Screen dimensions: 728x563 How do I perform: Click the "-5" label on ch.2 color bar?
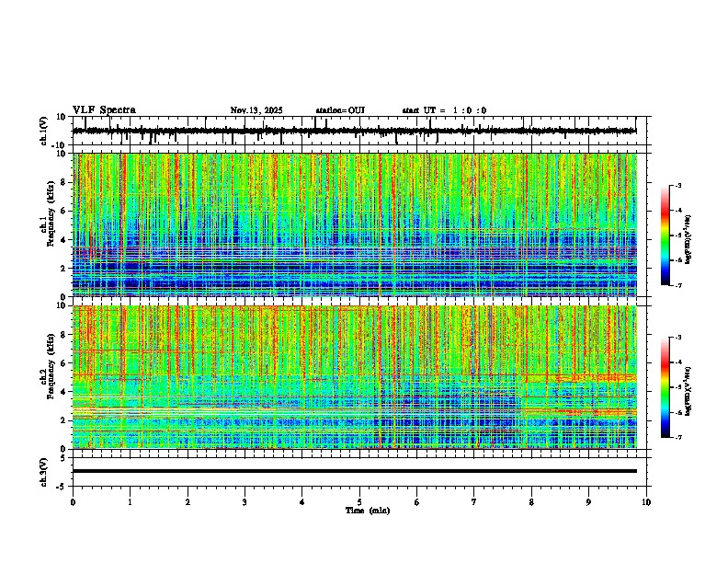677,387
